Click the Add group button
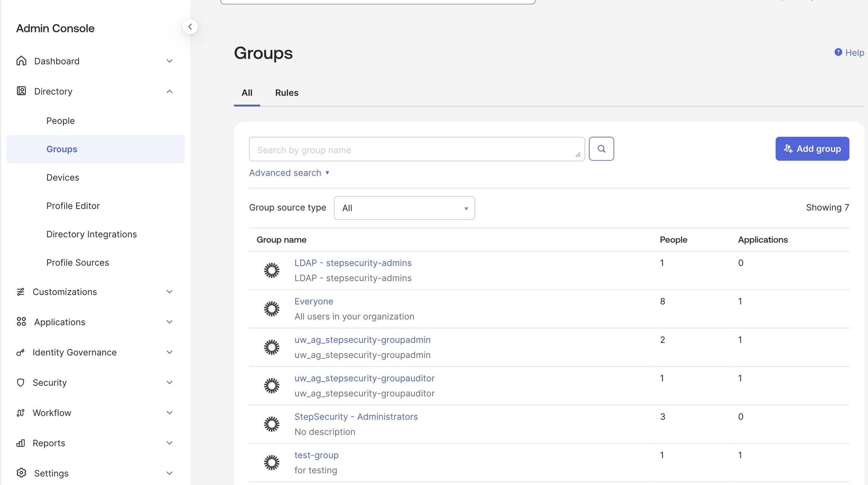The height and width of the screenshot is (485, 868). [812, 149]
